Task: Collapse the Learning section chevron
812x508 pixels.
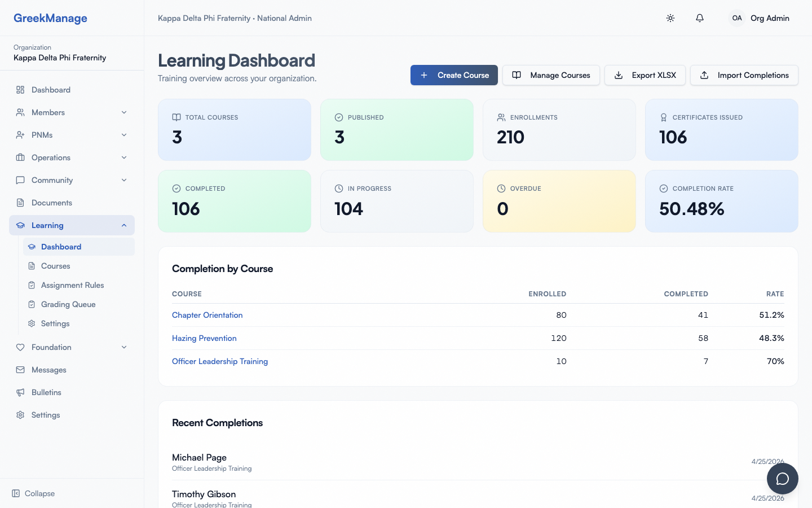Action: (x=123, y=225)
